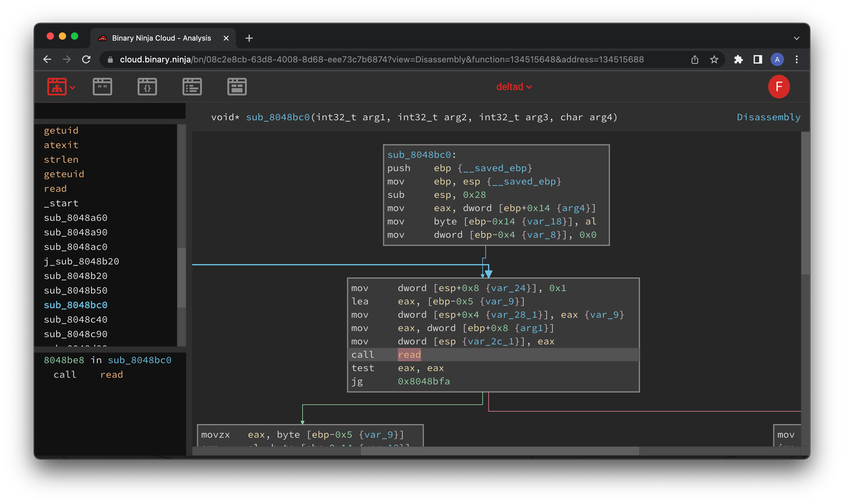Viewport: 844px width, 504px height.
Task: Click the read call in graph block
Action: pyautogui.click(x=409, y=355)
